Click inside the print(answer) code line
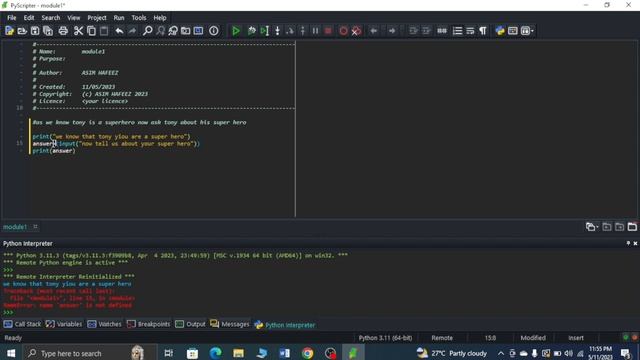This screenshot has height=360, width=640. tap(54, 151)
